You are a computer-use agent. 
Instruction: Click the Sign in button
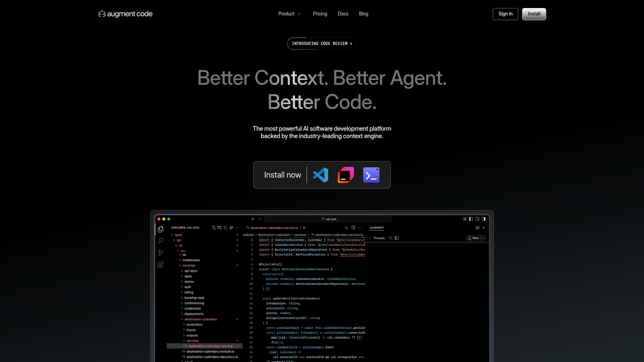coord(505,14)
